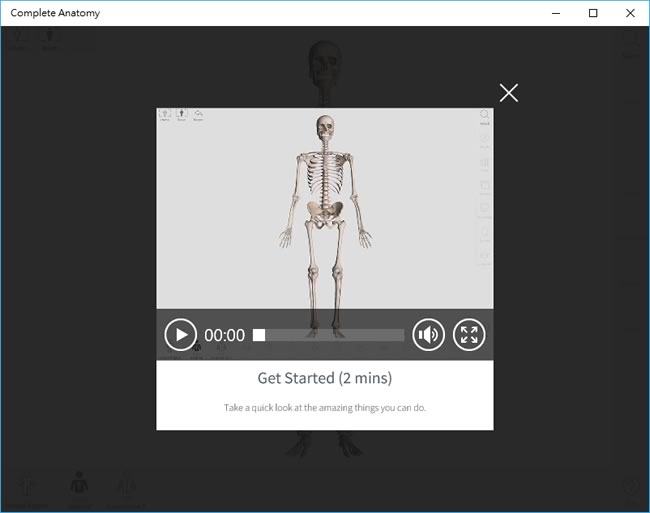650x513 pixels.
Task: Expand the video to fullscreen
Action: [x=469, y=335]
